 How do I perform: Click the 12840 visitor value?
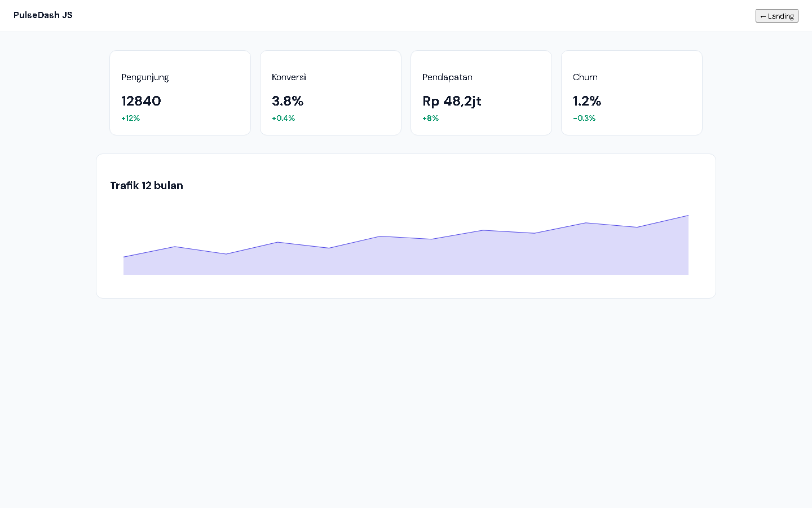(x=141, y=101)
